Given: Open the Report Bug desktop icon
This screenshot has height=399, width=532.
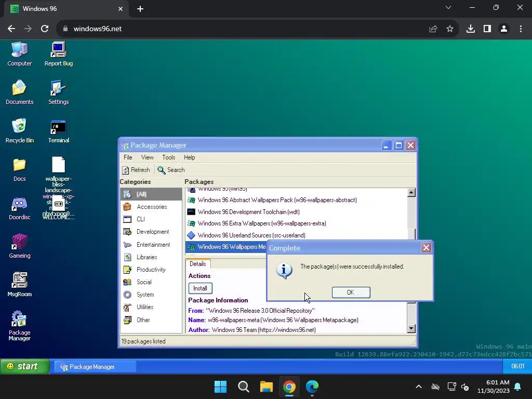Looking at the screenshot, I should tap(58, 54).
